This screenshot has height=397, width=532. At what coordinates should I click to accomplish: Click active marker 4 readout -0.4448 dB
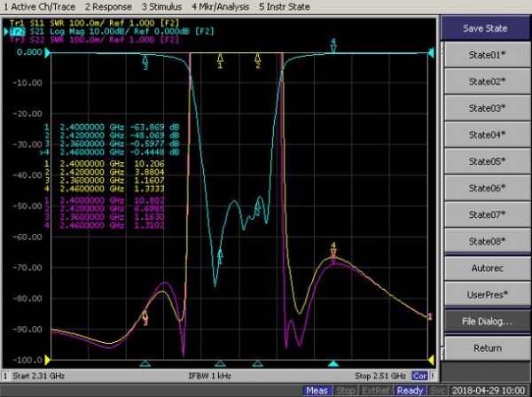tap(154, 152)
